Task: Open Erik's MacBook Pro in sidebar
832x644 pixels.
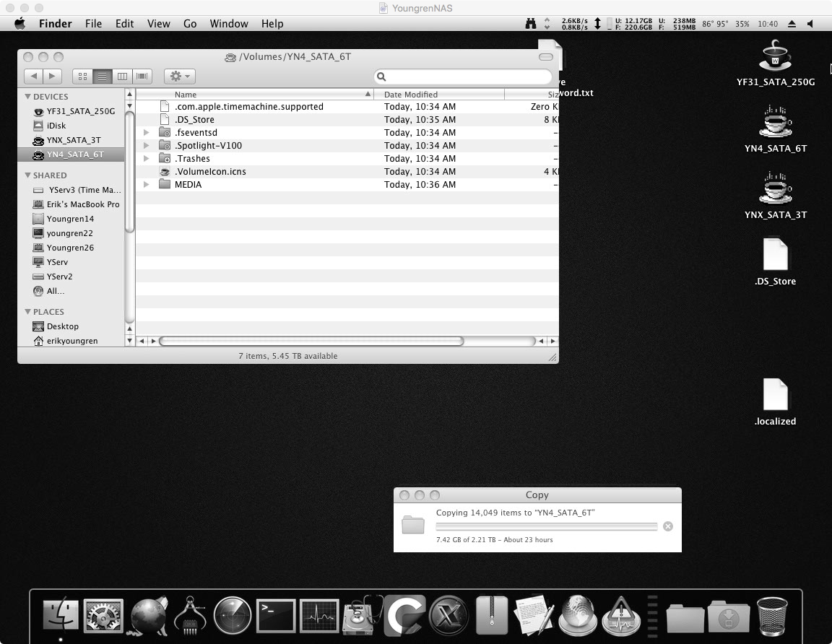Action: 71,204
